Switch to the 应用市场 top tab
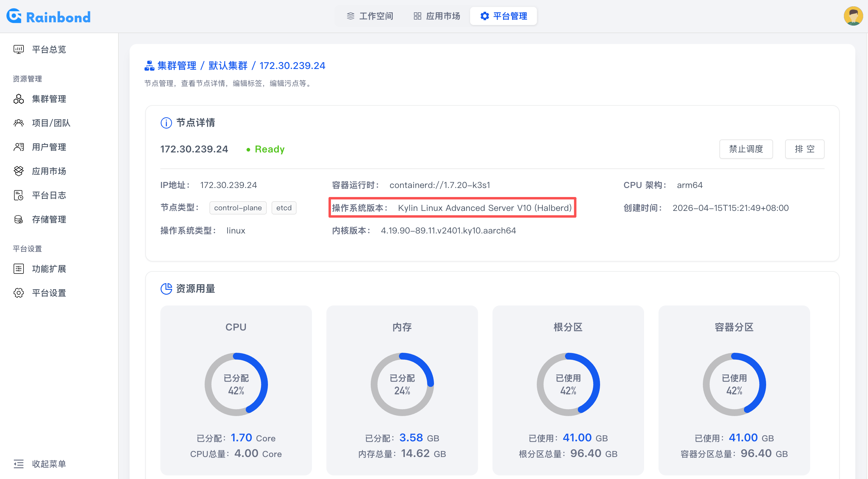868x479 pixels. [437, 16]
